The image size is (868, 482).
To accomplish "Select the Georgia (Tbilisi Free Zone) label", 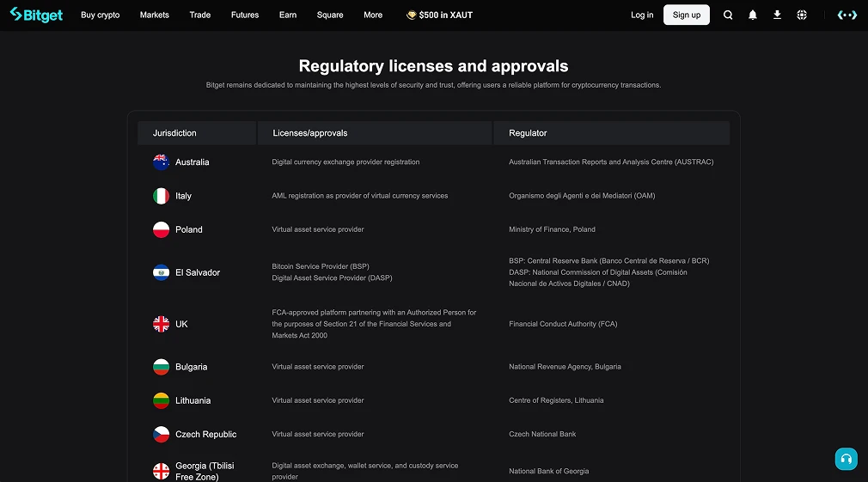I will point(205,471).
